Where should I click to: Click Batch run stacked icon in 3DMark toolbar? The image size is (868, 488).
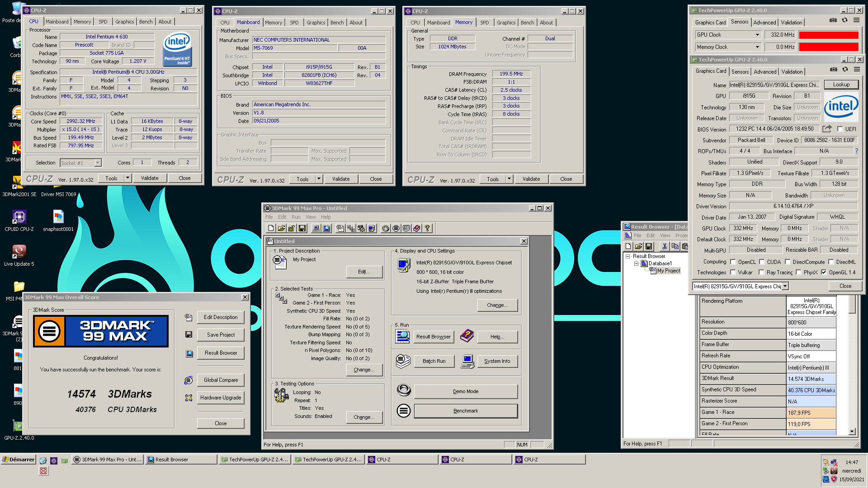pyautogui.click(x=406, y=229)
